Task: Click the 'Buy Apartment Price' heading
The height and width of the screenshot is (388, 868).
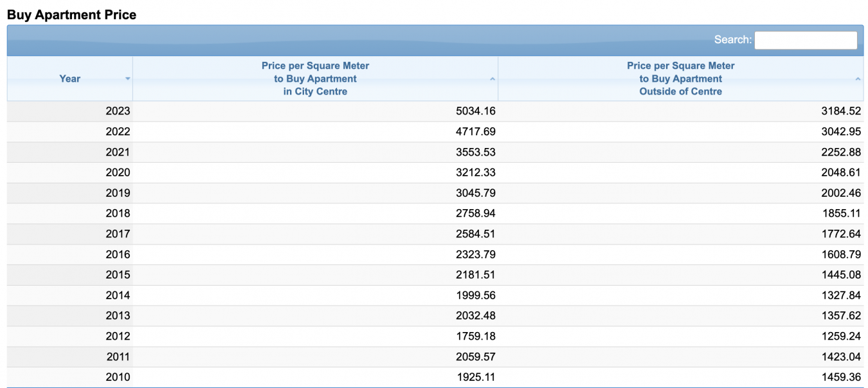Action: tap(71, 15)
